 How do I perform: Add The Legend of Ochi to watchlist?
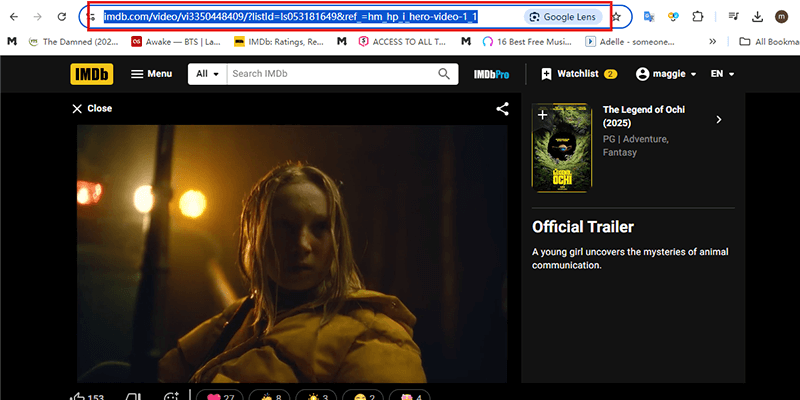tap(542, 115)
